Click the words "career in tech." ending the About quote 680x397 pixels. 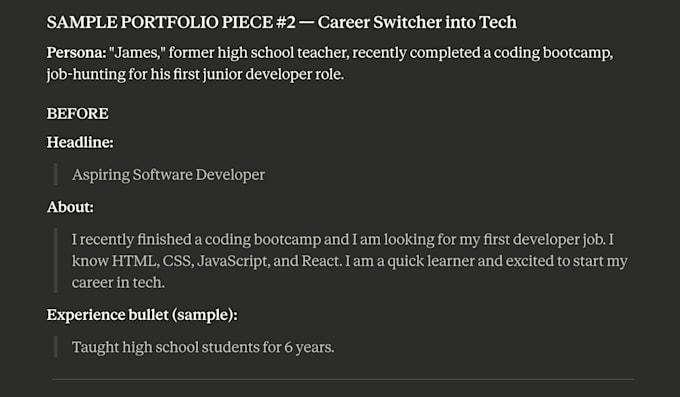coord(118,282)
